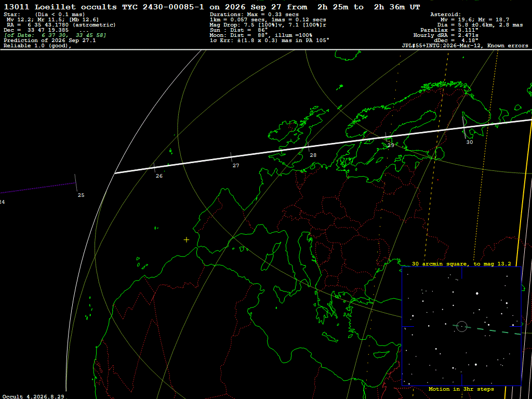Click the yellow cross marker in the Atlantic

pyautogui.click(x=187, y=240)
